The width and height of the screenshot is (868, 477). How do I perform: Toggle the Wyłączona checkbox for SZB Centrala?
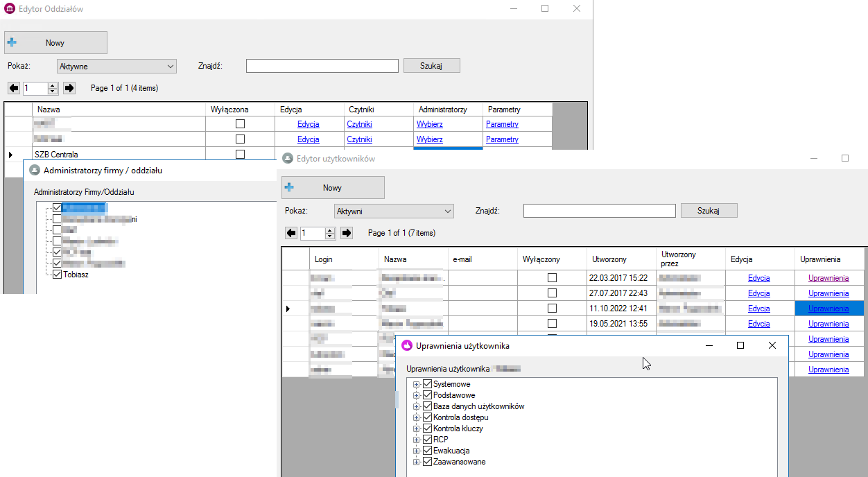(x=240, y=154)
